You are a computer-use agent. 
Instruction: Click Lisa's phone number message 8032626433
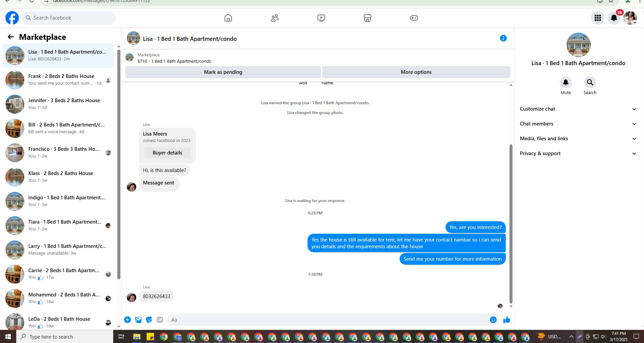(156, 296)
